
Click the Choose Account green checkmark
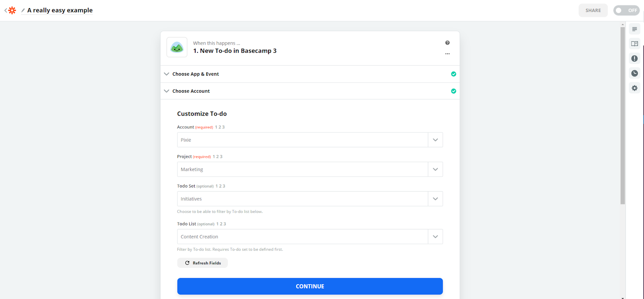pos(454,91)
